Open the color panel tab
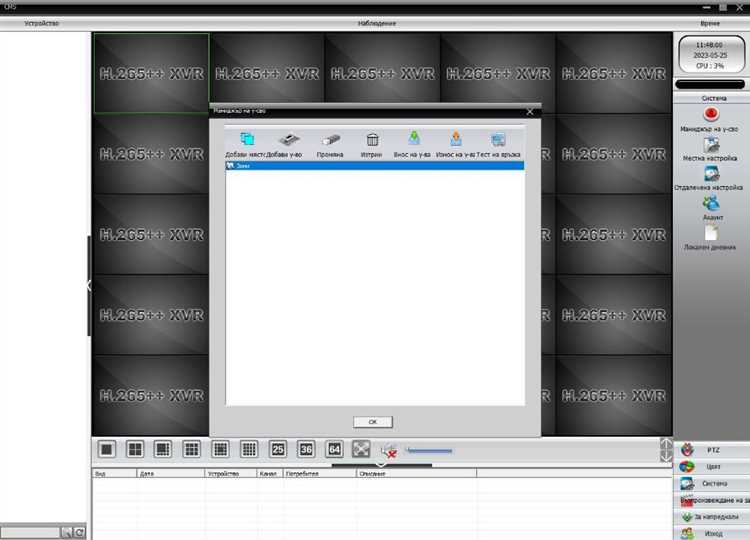750x540 pixels. pos(712,466)
